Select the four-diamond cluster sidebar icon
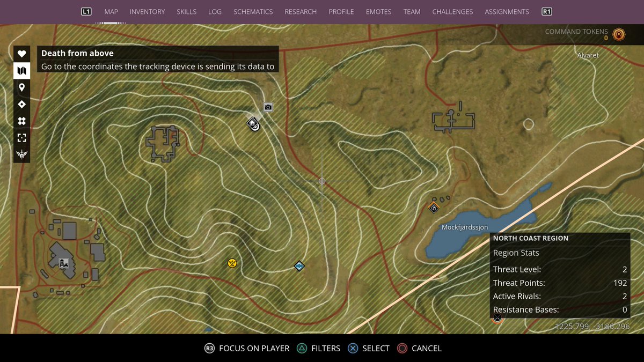Viewport: 644px width, 362px height. click(21, 121)
